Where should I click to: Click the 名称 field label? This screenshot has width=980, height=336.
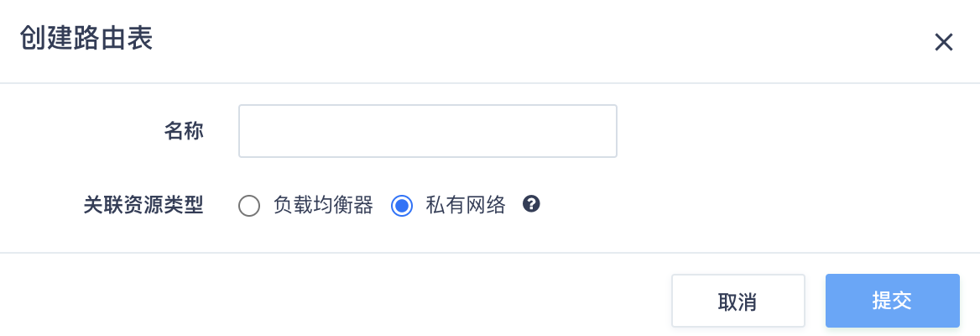184,131
